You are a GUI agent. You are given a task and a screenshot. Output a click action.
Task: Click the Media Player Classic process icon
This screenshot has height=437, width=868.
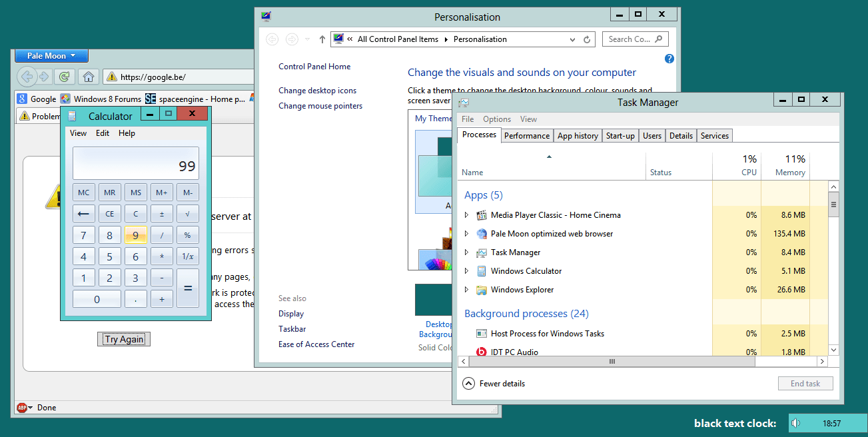pyautogui.click(x=482, y=215)
